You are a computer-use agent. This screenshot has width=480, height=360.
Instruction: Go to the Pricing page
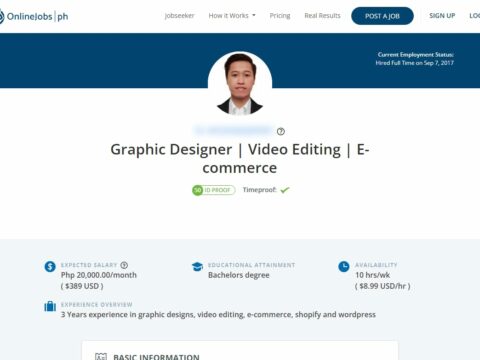[x=280, y=16]
